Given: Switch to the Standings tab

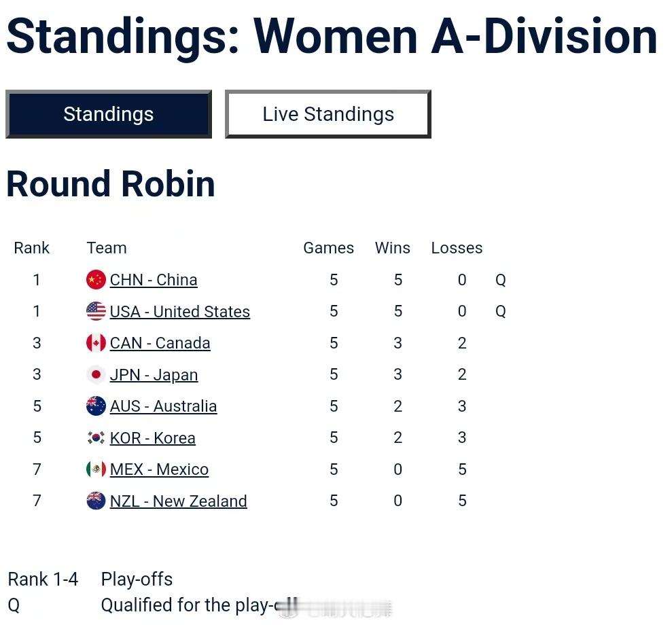Looking at the screenshot, I should [x=109, y=114].
